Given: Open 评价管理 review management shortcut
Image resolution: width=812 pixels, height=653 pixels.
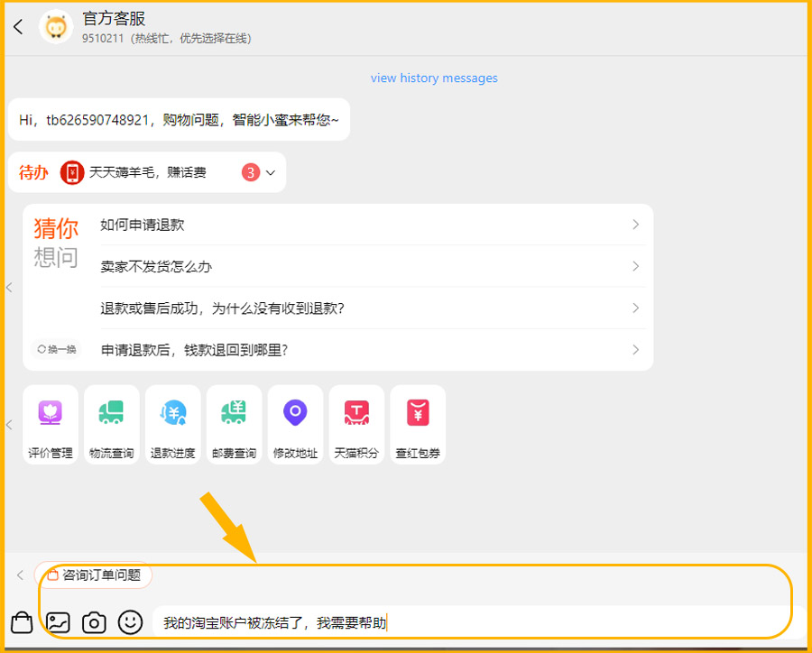Looking at the screenshot, I should click(x=51, y=425).
